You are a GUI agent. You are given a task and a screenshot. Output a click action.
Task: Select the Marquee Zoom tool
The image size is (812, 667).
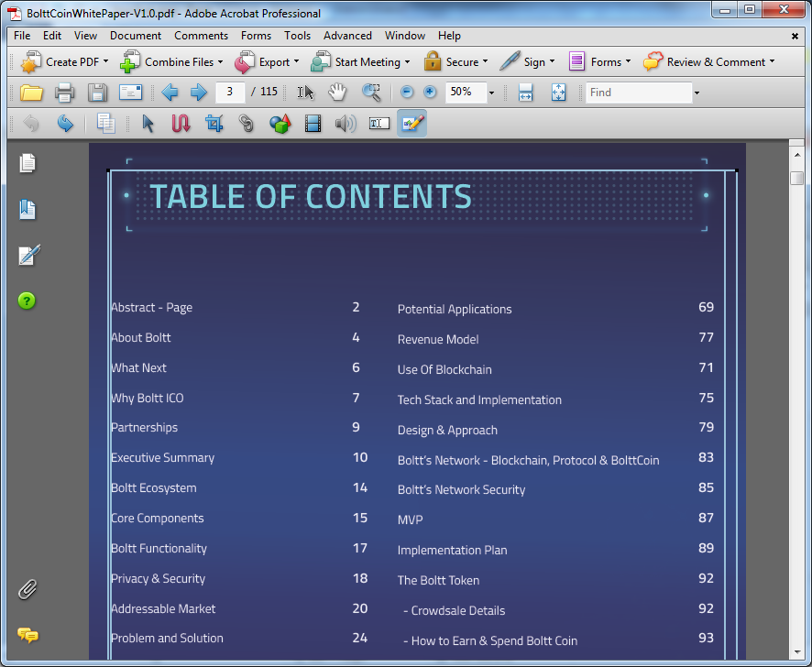[371, 93]
